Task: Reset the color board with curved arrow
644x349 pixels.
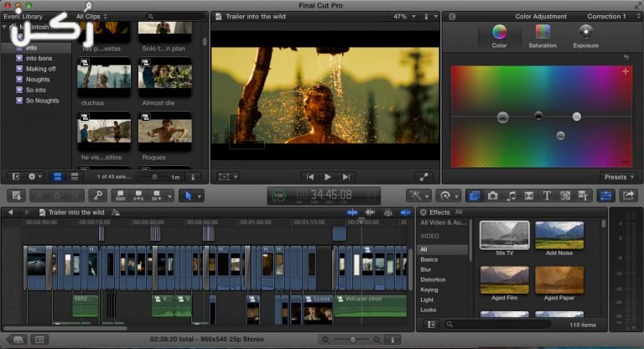Action: [626, 57]
